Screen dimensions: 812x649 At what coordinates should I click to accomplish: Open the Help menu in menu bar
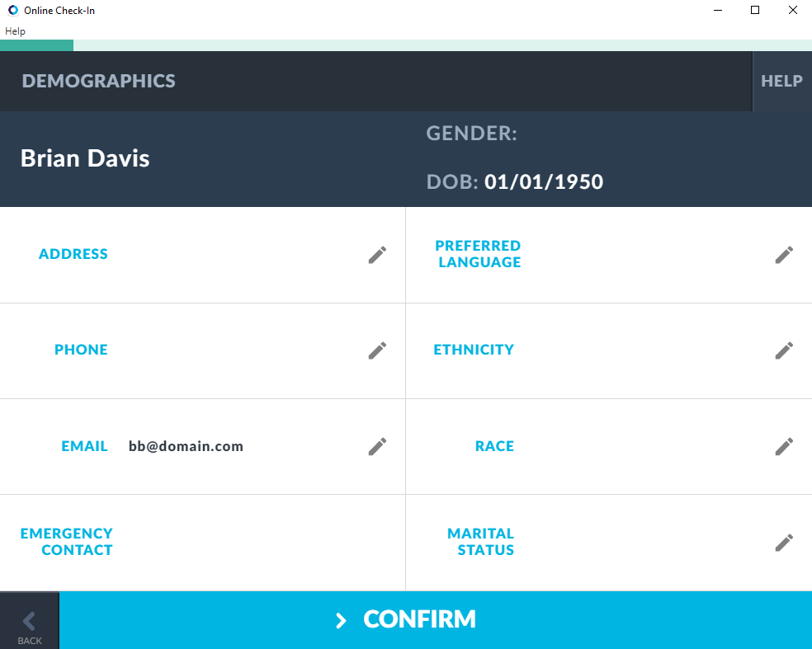[x=15, y=31]
